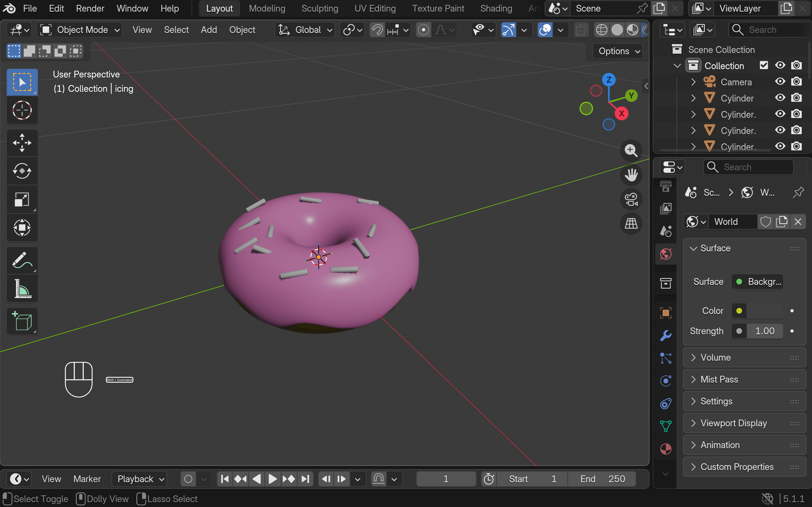
Task: Activate the Rotate tool
Action: [22, 171]
